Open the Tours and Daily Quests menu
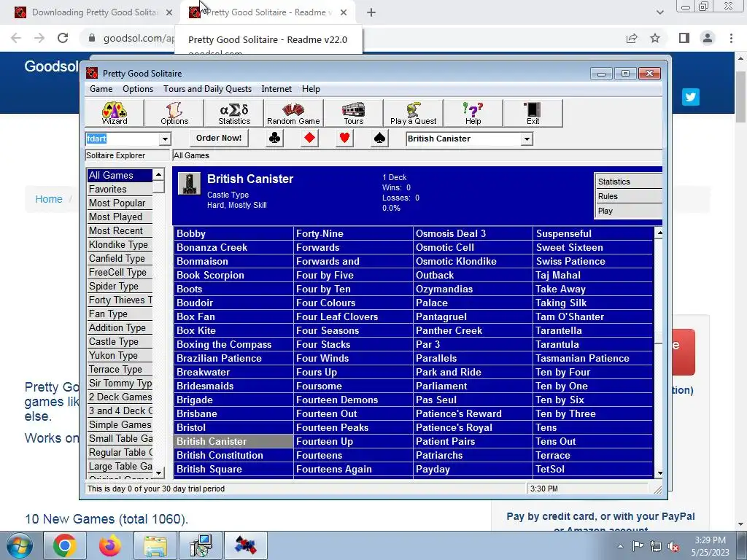Viewport: 747px width, 560px height. [x=207, y=89]
